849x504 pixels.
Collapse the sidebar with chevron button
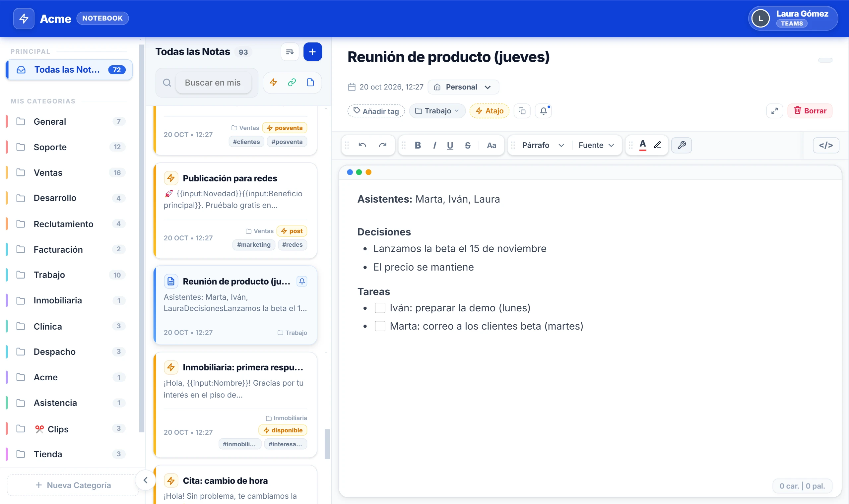145,480
